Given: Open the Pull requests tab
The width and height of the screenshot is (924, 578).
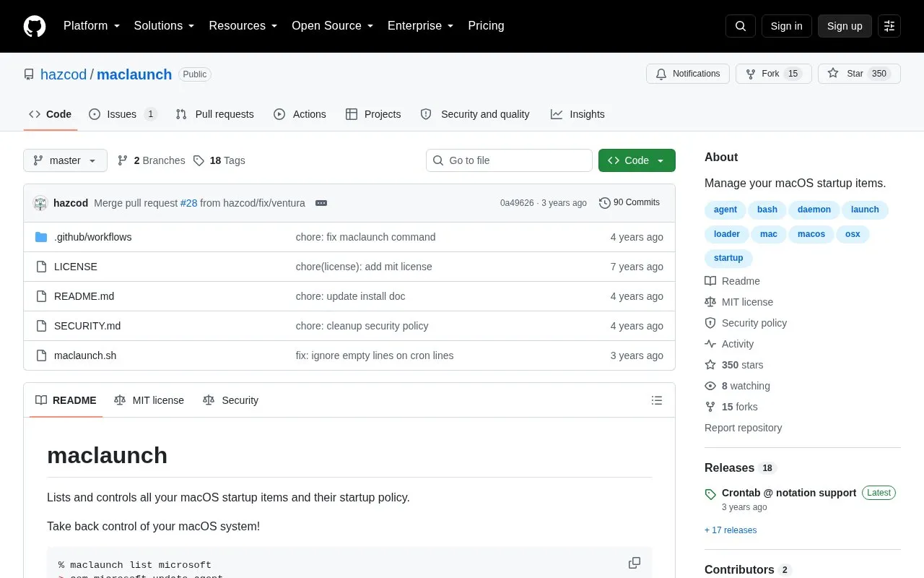Looking at the screenshot, I should [x=214, y=114].
